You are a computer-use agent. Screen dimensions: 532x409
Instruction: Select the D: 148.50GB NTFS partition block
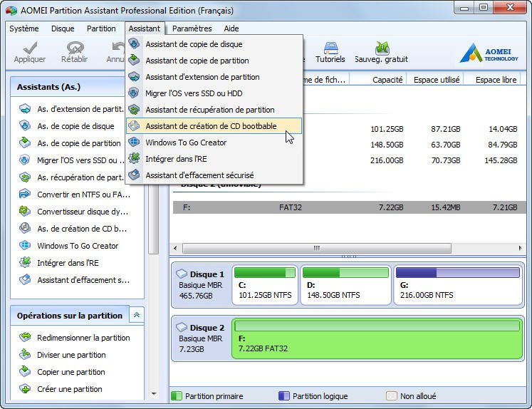point(345,285)
